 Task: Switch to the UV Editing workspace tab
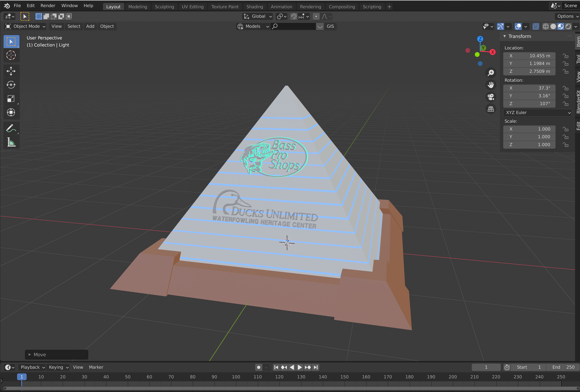coord(193,7)
